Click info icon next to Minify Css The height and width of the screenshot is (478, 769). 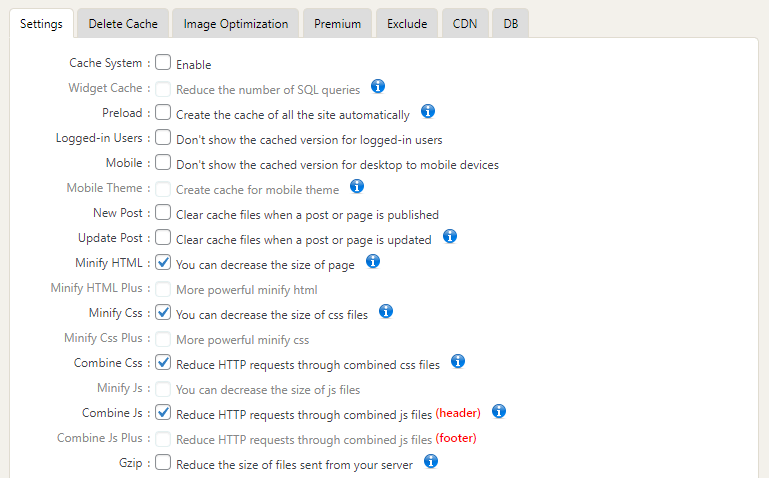coord(386,312)
